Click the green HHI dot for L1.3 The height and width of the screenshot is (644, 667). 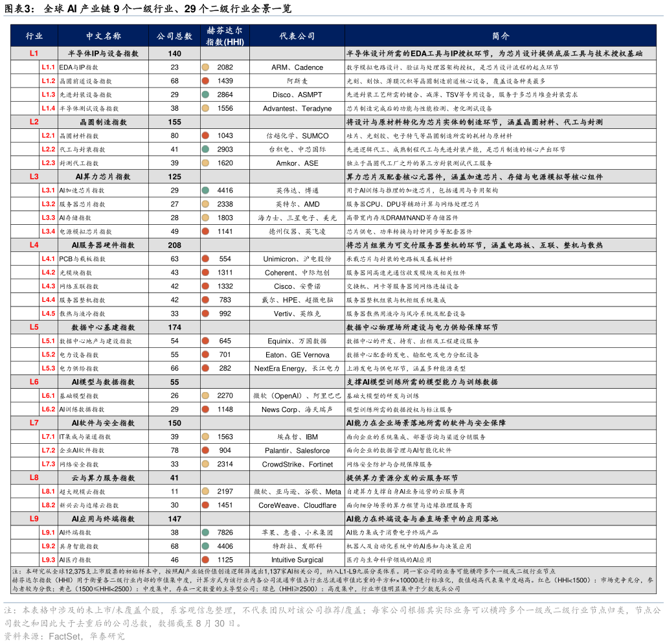pyautogui.click(x=205, y=95)
